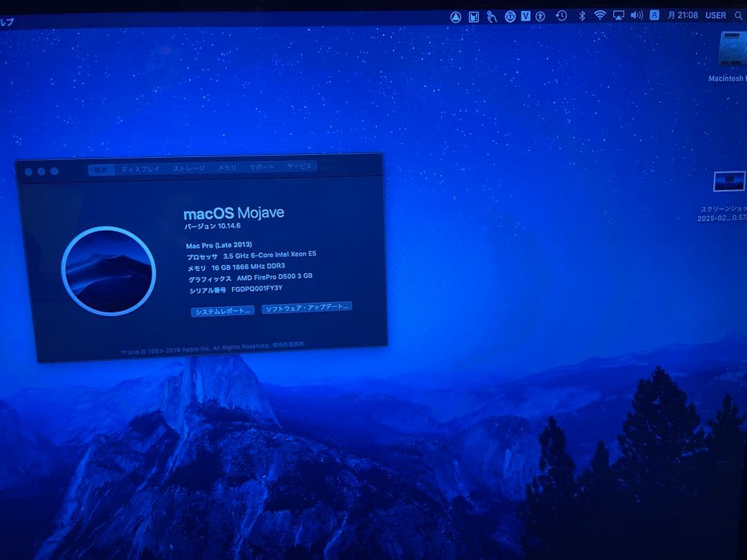This screenshot has width=747, height=560.
Task: Switch to the メモリ tab
Action: point(225,167)
